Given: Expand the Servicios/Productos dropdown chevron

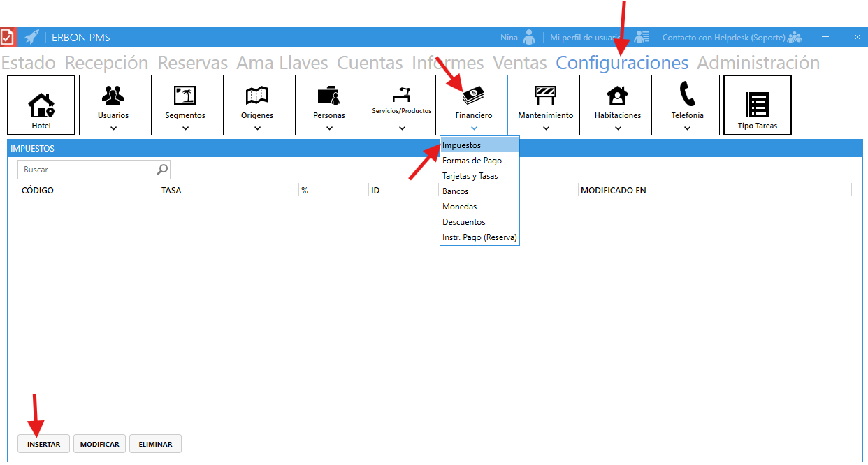Looking at the screenshot, I should click(x=402, y=128).
